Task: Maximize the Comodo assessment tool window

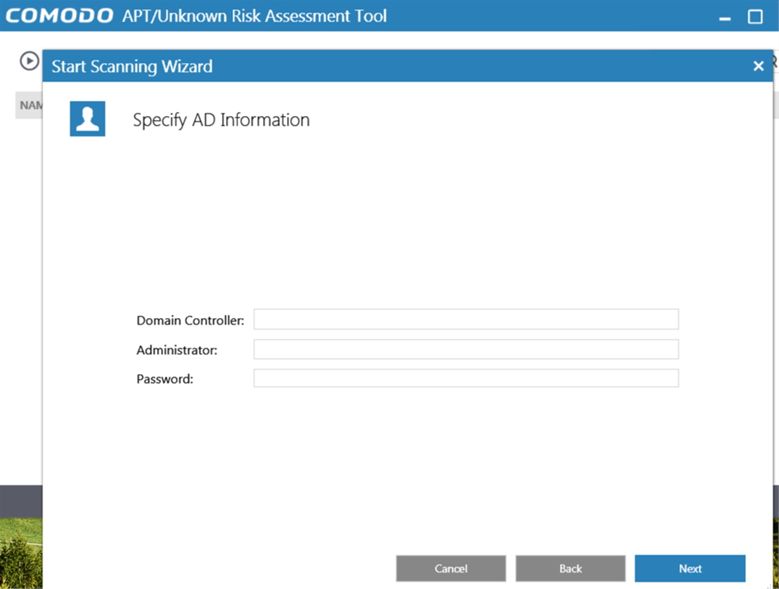Action: 755,17
